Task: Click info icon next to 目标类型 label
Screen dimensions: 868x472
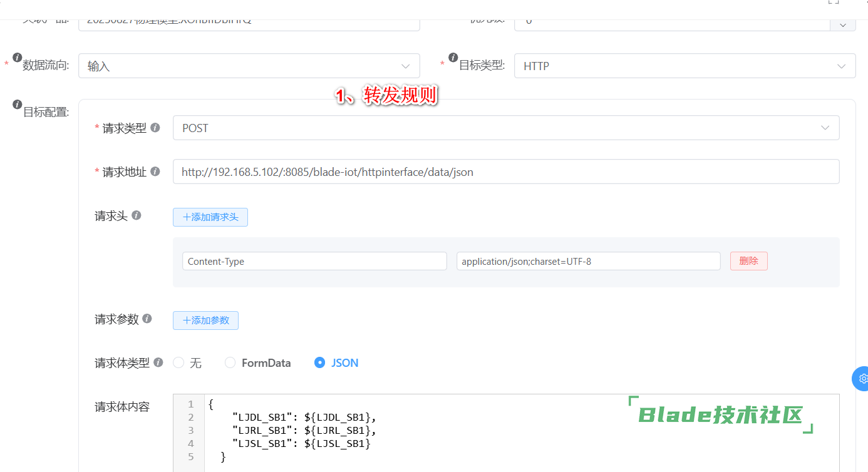Action: [x=453, y=57]
